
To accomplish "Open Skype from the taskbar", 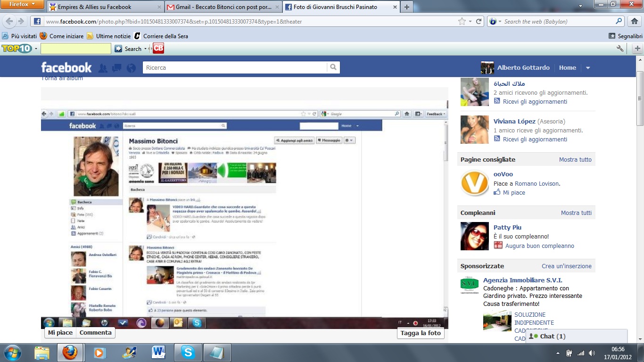I will (189, 353).
